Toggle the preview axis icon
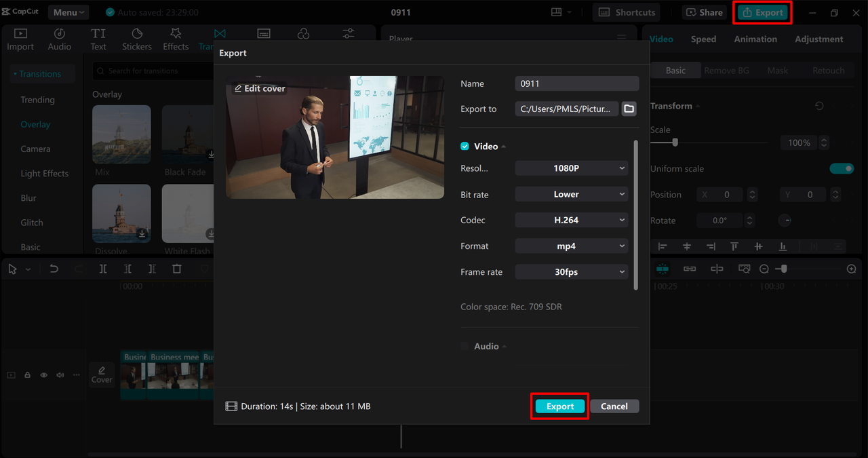Screen dimensions: 868x458 [x=717, y=269]
